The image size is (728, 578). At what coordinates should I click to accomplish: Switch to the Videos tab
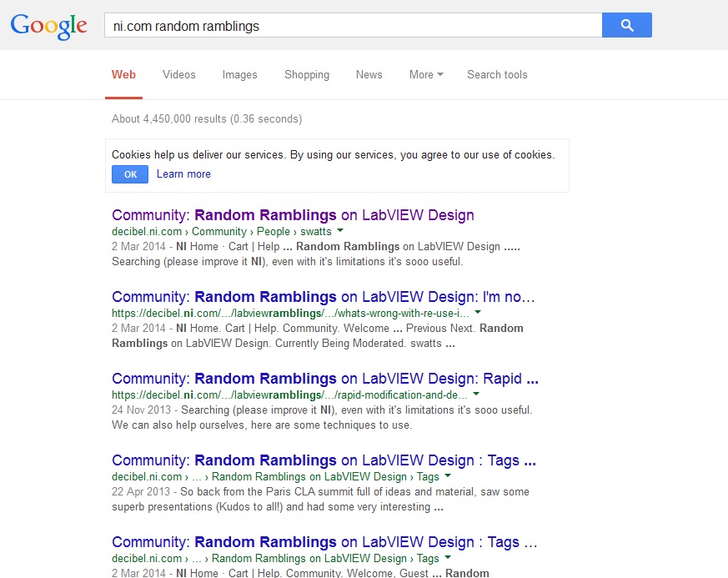(x=178, y=75)
